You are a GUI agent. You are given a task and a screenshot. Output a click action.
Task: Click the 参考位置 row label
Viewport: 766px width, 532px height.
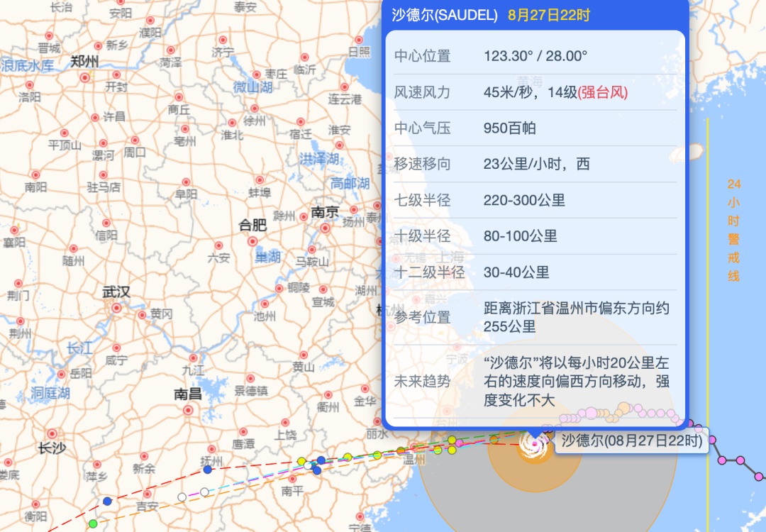(422, 317)
